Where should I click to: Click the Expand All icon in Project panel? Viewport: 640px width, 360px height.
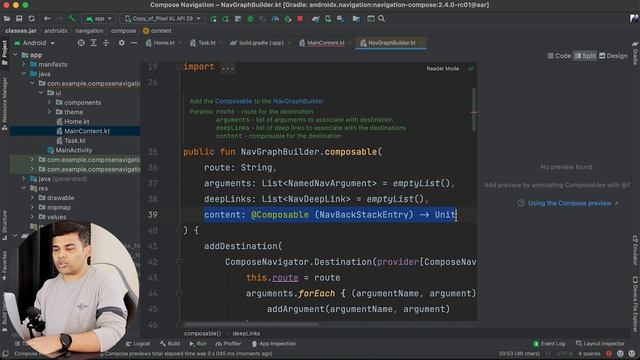pos(93,43)
